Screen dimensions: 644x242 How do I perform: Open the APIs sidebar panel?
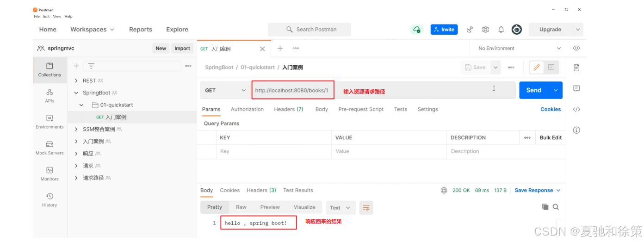[x=50, y=96]
